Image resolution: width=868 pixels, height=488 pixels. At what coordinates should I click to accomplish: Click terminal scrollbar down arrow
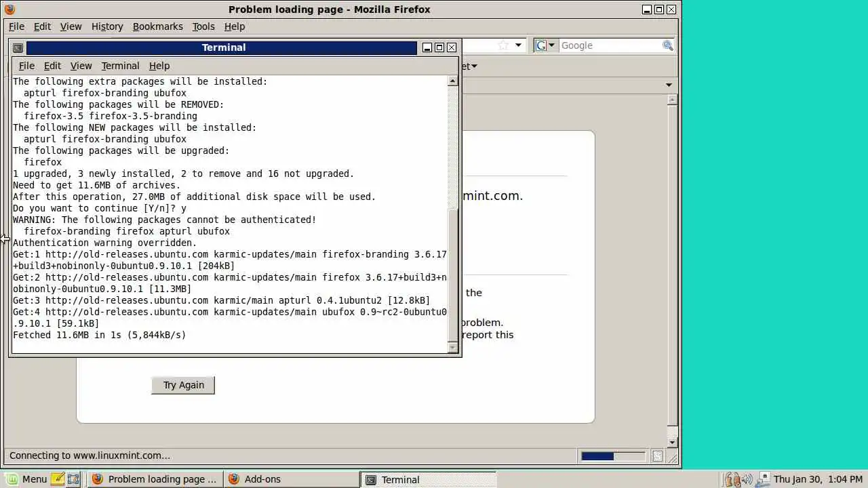pos(453,348)
